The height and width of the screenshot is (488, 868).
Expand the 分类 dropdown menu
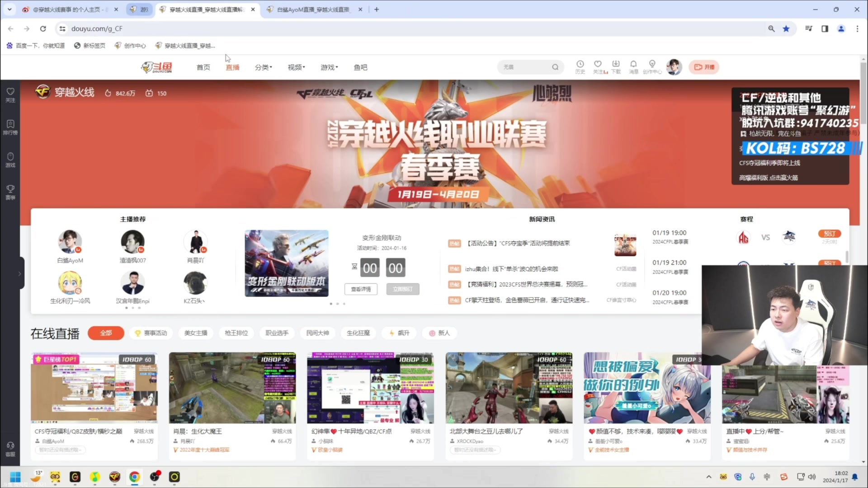click(x=263, y=67)
